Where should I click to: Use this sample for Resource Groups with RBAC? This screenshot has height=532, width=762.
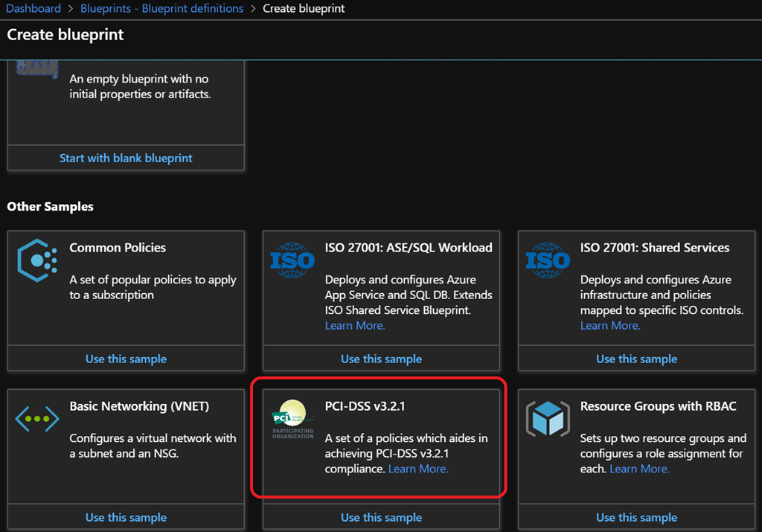pyautogui.click(x=636, y=517)
